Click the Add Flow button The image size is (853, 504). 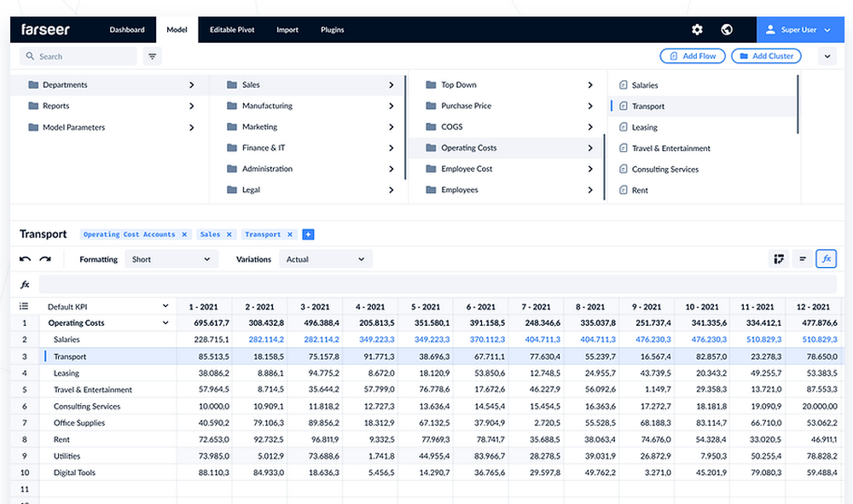pos(693,56)
